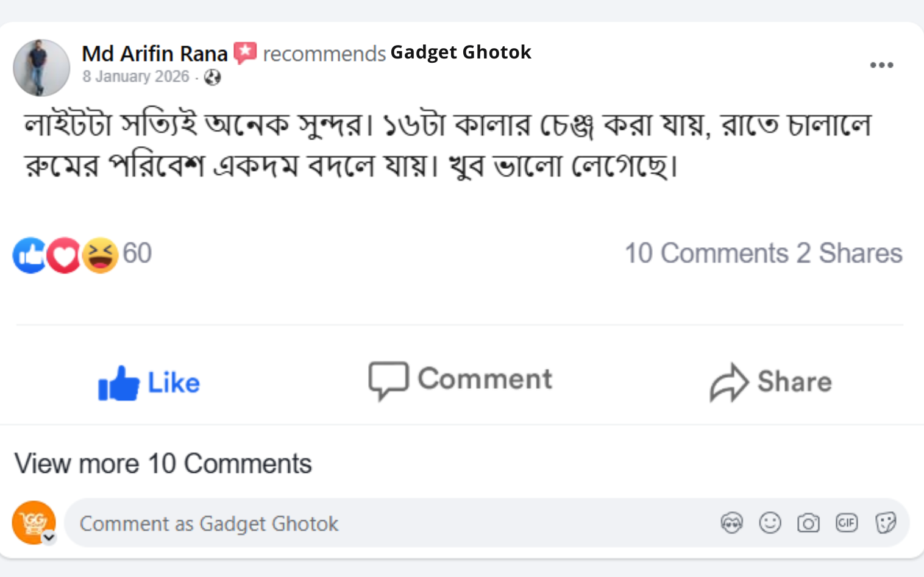924x577 pixels.
Task: Toggle Like on the post
Action: pos(149,383)
